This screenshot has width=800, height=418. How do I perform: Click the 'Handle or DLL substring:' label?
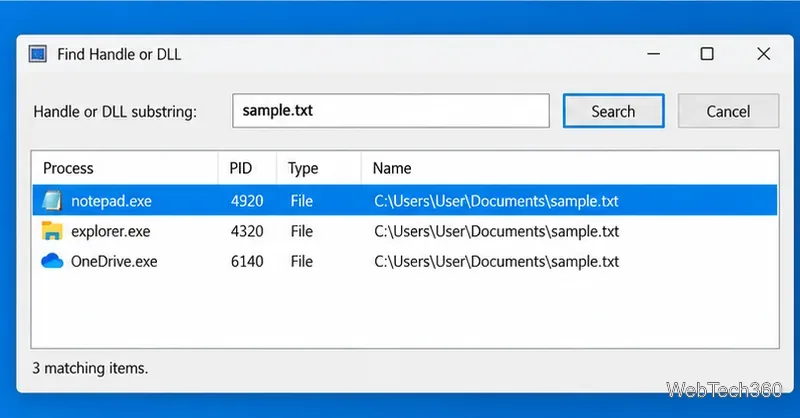(115, 112)
